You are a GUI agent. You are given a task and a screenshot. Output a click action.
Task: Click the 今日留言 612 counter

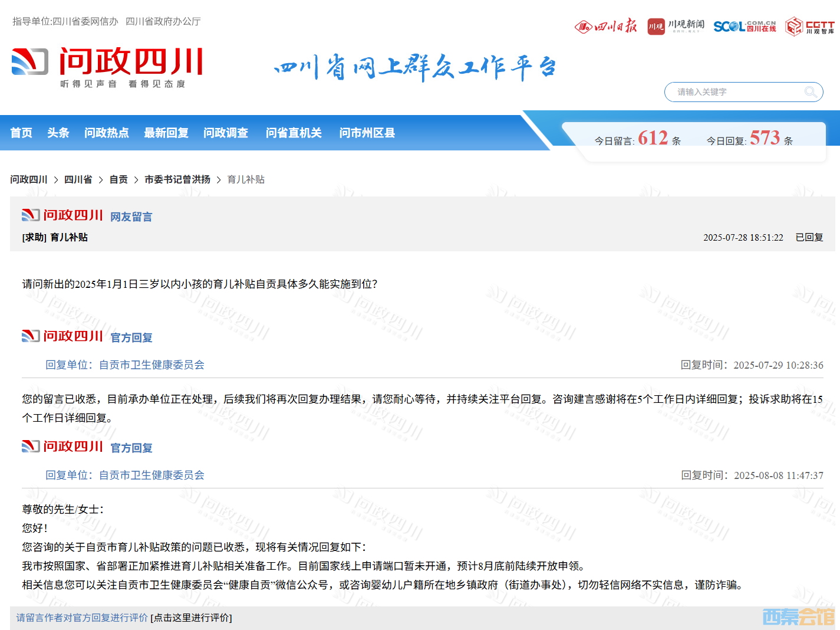pos(637,138)
